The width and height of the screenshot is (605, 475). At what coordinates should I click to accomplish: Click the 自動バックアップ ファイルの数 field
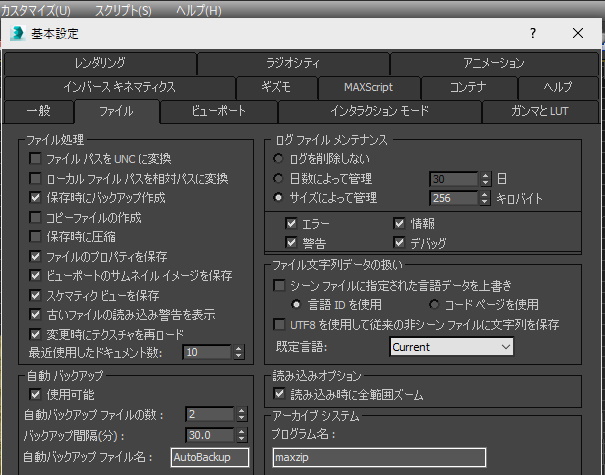point(210,414)
